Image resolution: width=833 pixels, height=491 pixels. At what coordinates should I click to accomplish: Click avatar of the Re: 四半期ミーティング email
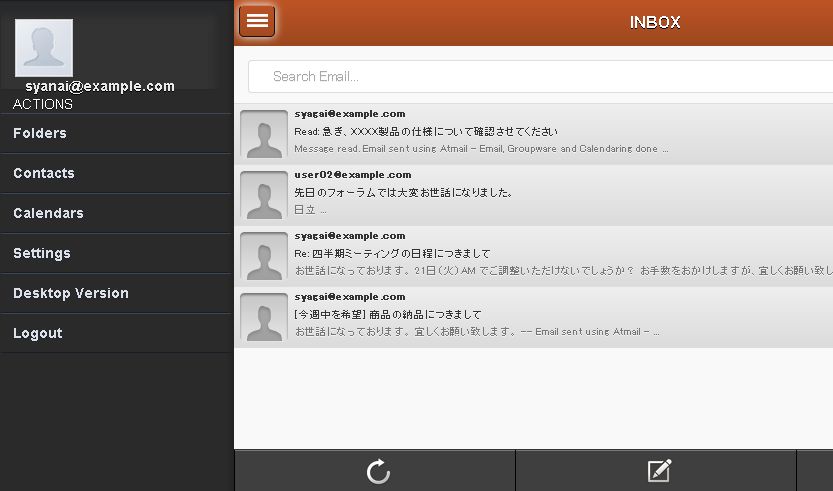pyautogui.click(x=264, y=255)
